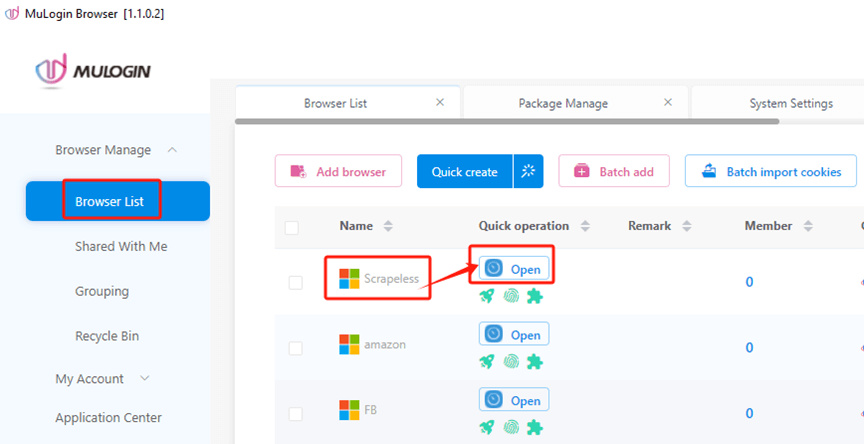Open Recycle Bin in the sidebar
The height and width of the screenshot is (444, 864).
coord(107,335)
